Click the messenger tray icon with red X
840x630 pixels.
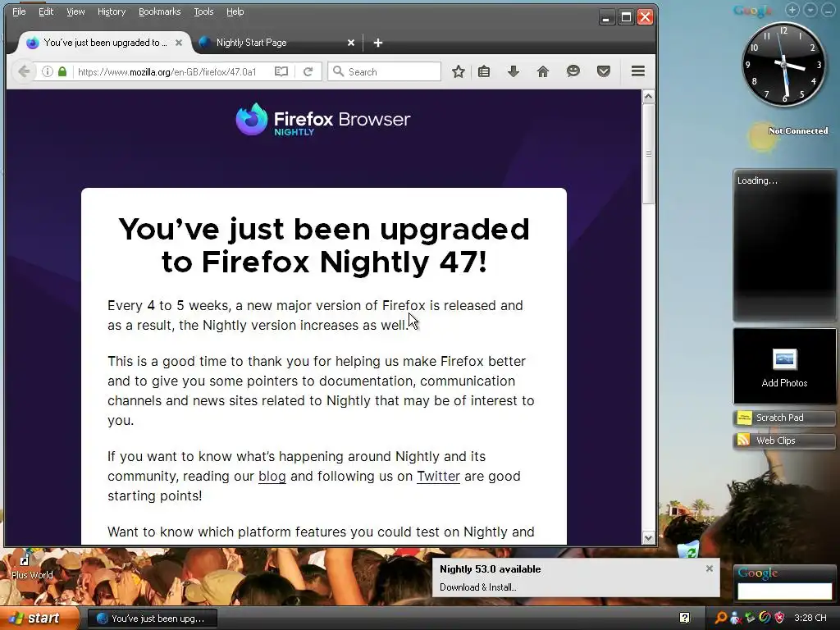[x=736, y=618]
